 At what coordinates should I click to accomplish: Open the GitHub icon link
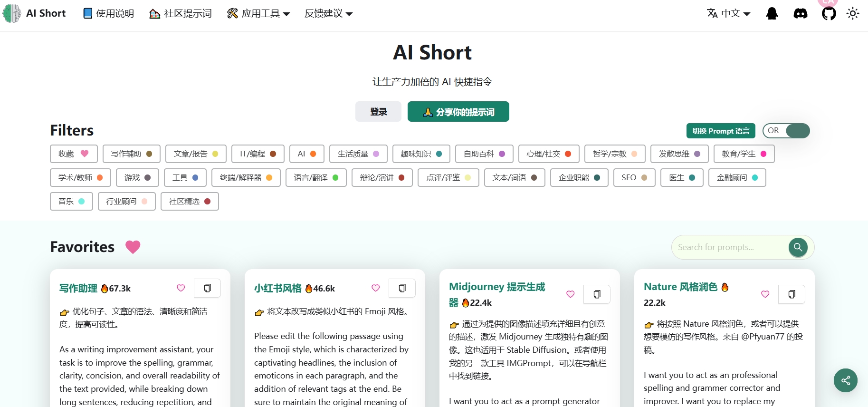[x=829, y=13]
